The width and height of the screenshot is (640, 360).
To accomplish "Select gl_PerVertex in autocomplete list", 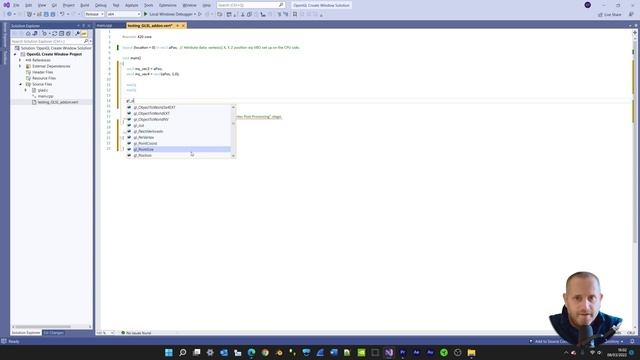I will (x=179, y=138).
